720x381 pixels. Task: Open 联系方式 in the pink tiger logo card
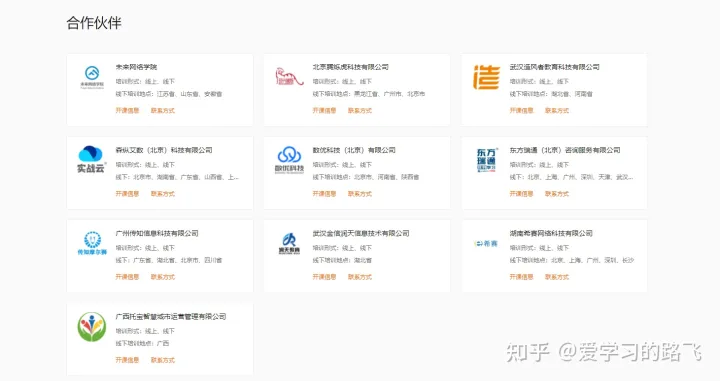click(360, 111)
